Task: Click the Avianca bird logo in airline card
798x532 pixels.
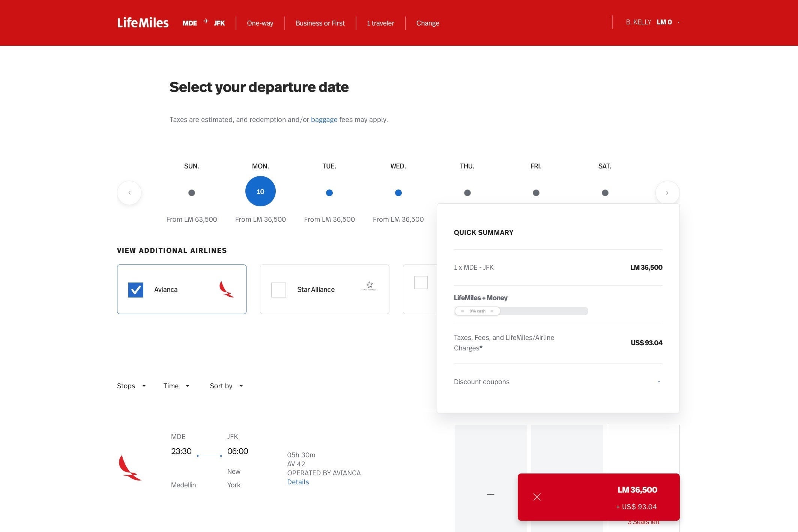Action: click(x=226, y=289)
